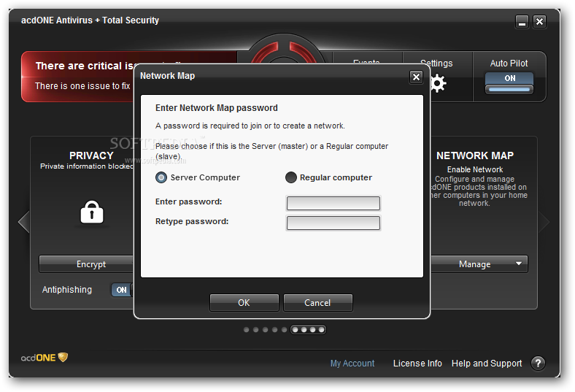This screenshot has height=392, width=575.
Task: Close the acdONE main window
Action: (539, 22)
